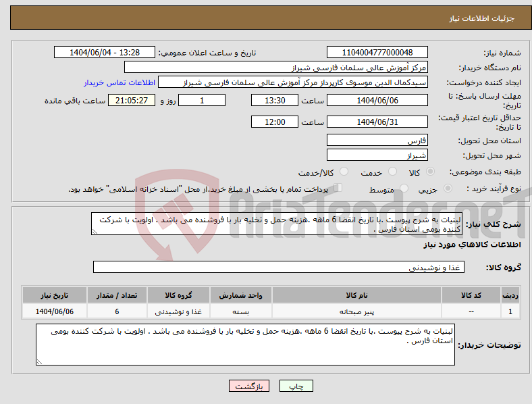Click the remaining days field showing 1

202,101
